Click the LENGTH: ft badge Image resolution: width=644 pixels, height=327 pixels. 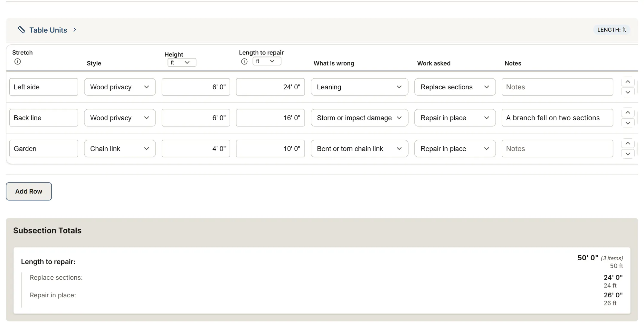click(611, 30)
